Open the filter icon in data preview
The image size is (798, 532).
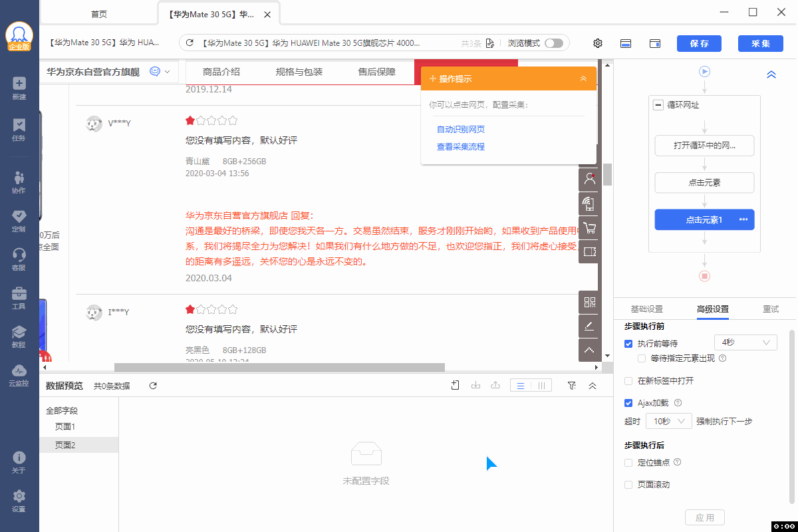click(x=572, y=386)
